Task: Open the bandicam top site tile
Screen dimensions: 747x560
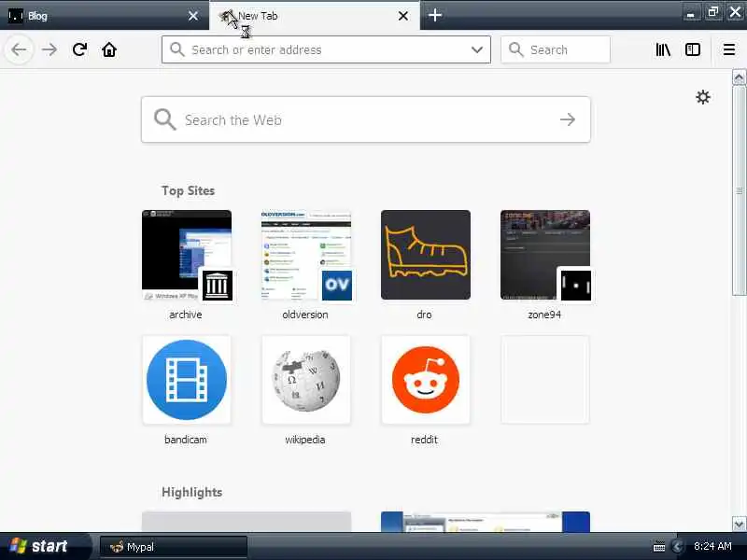Action: (x=187, y=380)
